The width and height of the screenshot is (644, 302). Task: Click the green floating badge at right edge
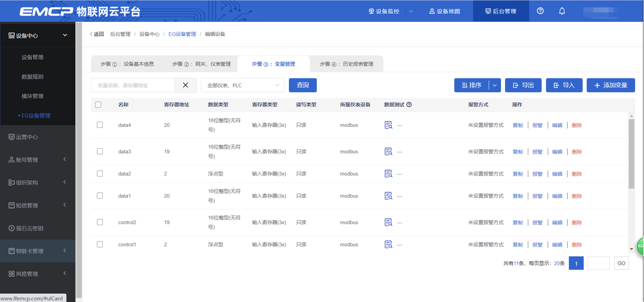point(640,246)
